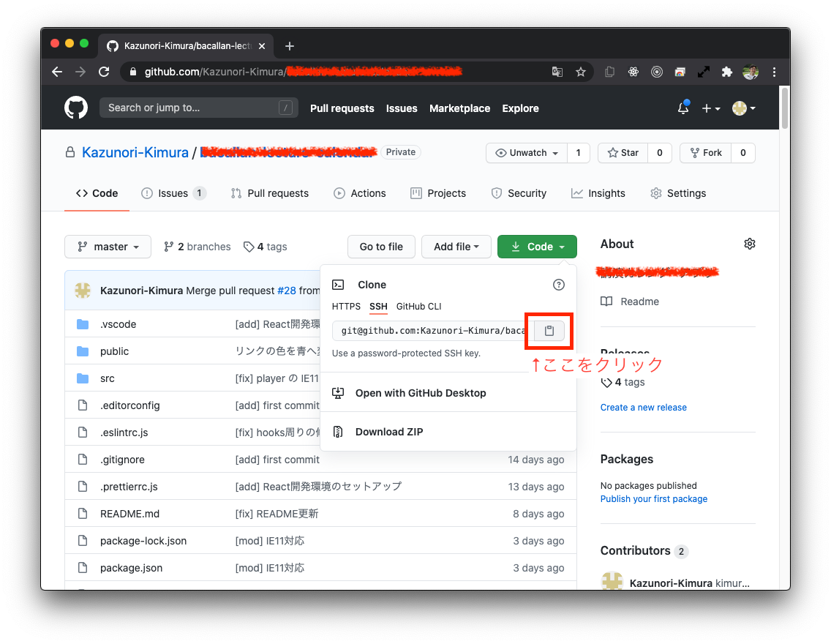831x644 pixels.
Task: Expand the master branch dropdown
Action: pos(108,247)
